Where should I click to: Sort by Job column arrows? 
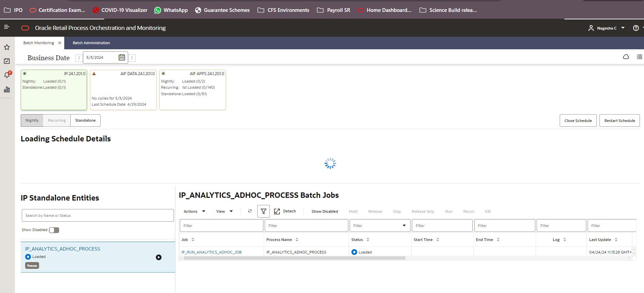pos(193,240)
